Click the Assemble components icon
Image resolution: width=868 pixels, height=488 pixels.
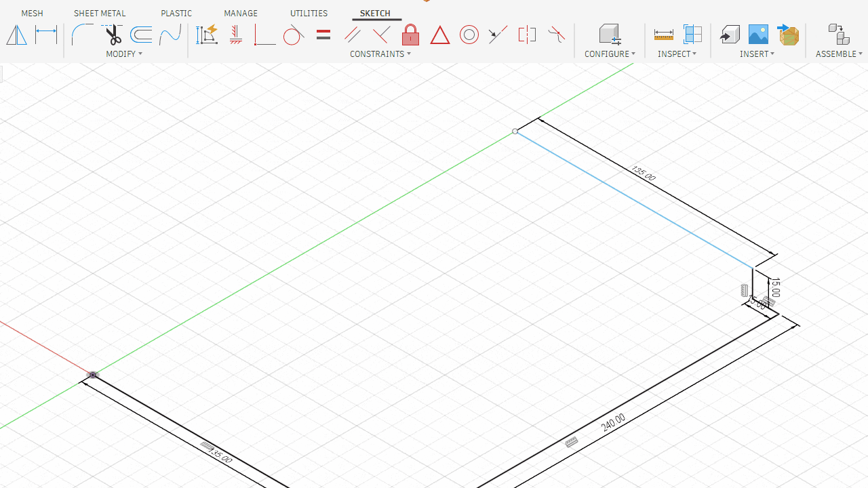click(839, 35)
